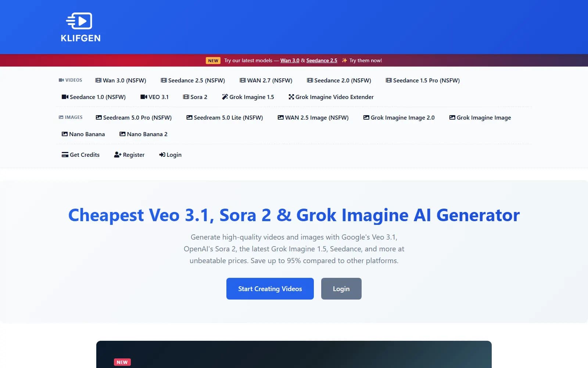Viewport: 588px width, 368px height.
Task: Click the image icon beside Seedream 5.0 Lite
Action: coord(190,117)
